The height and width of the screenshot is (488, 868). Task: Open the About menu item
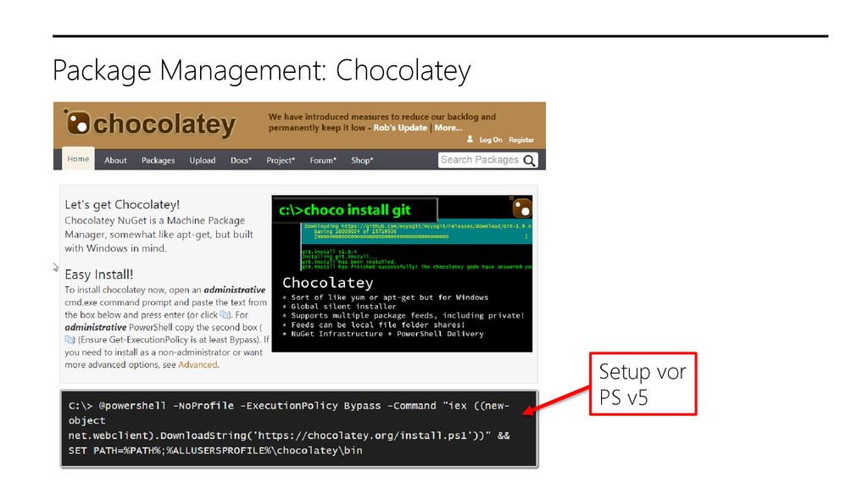(x=115, y=160)
